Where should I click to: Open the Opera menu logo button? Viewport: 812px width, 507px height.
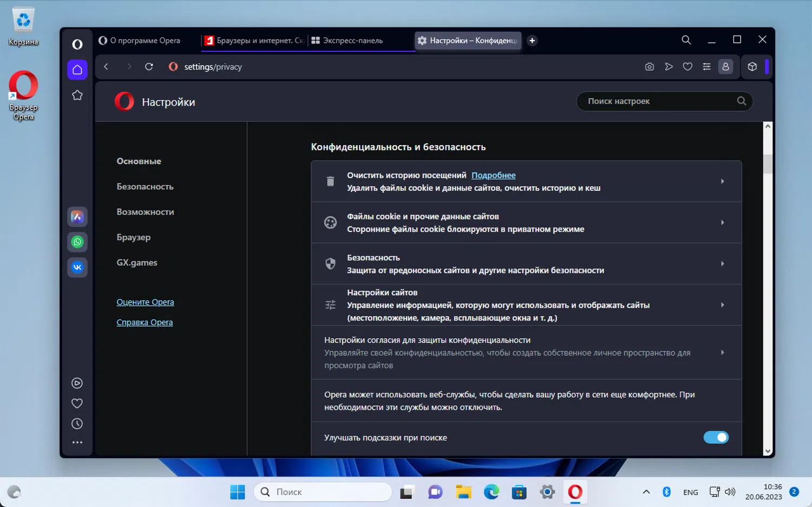(77, 44)
